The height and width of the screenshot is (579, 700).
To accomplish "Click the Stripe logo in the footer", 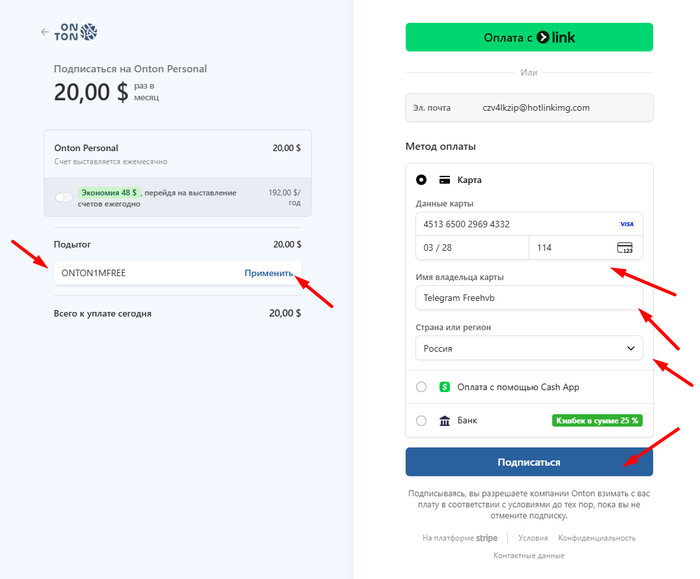I will pos(486,537).
